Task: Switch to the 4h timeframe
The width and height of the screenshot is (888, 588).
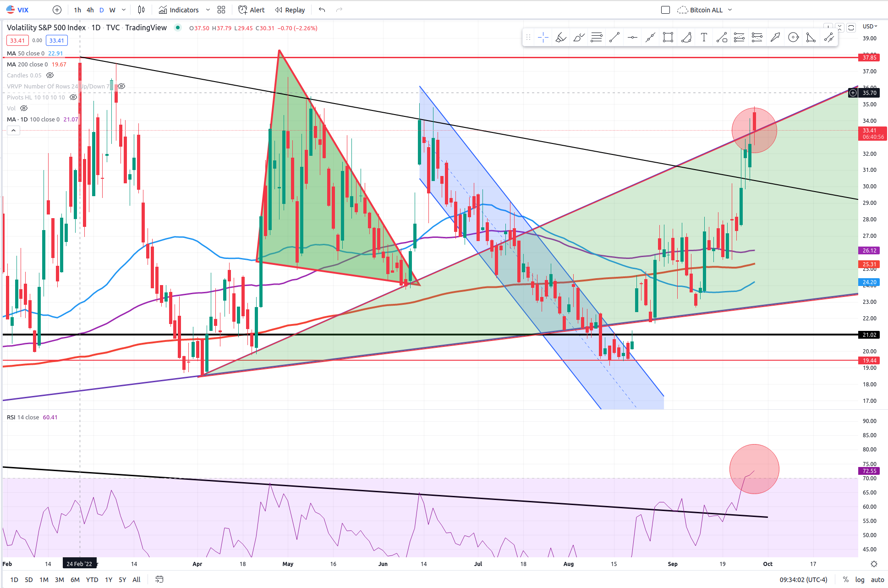Action: click(x=90, y=10)
